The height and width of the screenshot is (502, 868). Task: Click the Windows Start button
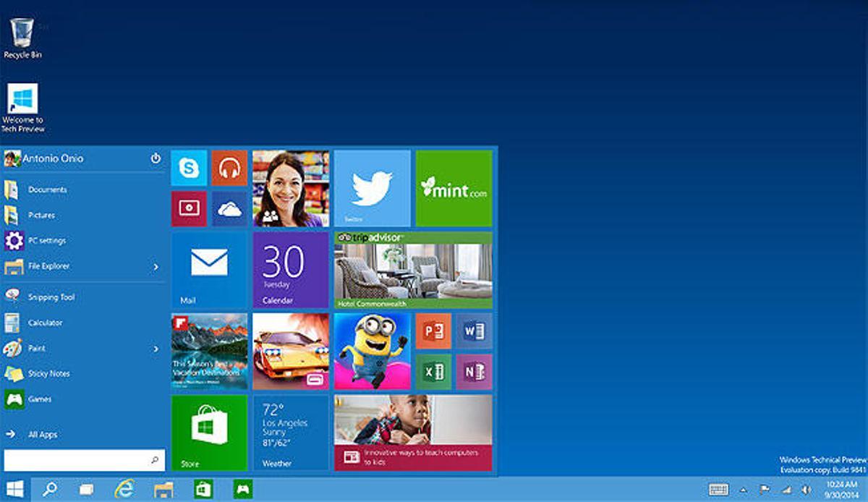(x=14, y=489)
